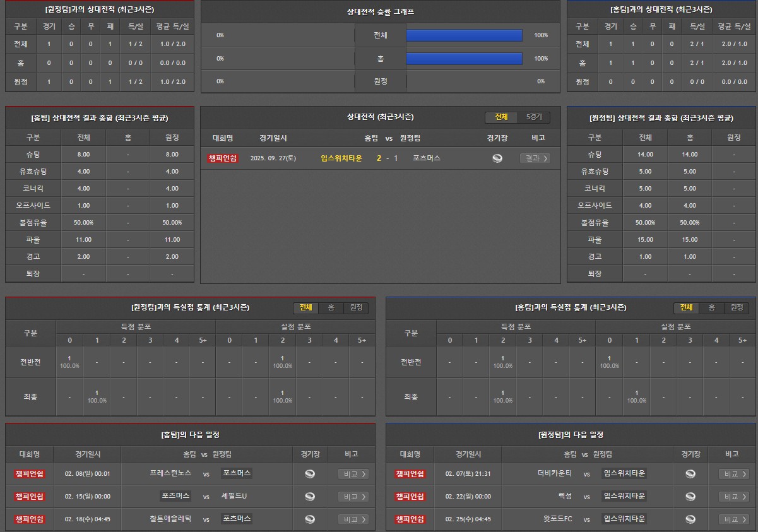Expand 비교 for 프레스턴노스 vs 포츠머스 fixture
Screen dimensions: 758x532
click(353, 474)
